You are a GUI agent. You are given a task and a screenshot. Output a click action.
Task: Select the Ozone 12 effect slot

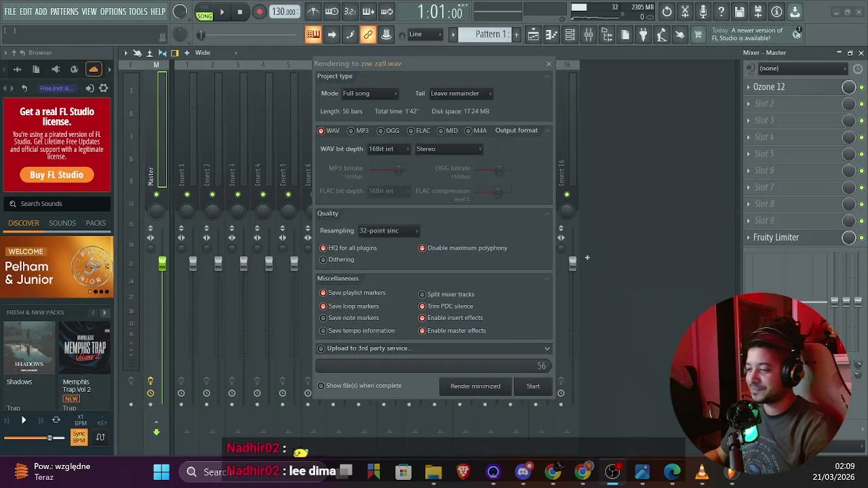(x=793, y=87)
